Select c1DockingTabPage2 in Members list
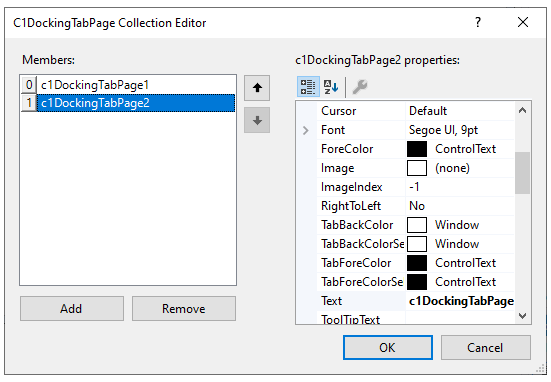The width and height of the screenshot is (551, 382). [x=136, y=103]
